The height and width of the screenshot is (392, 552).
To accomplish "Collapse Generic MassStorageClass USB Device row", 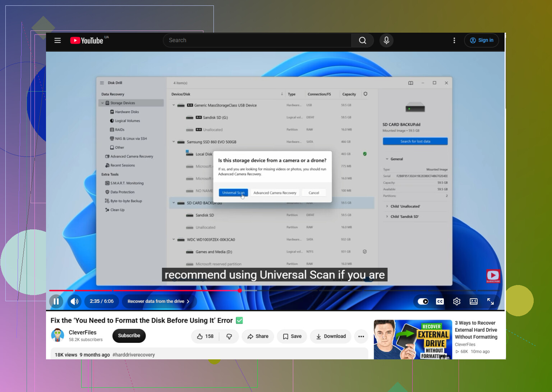I will (174, 105).
